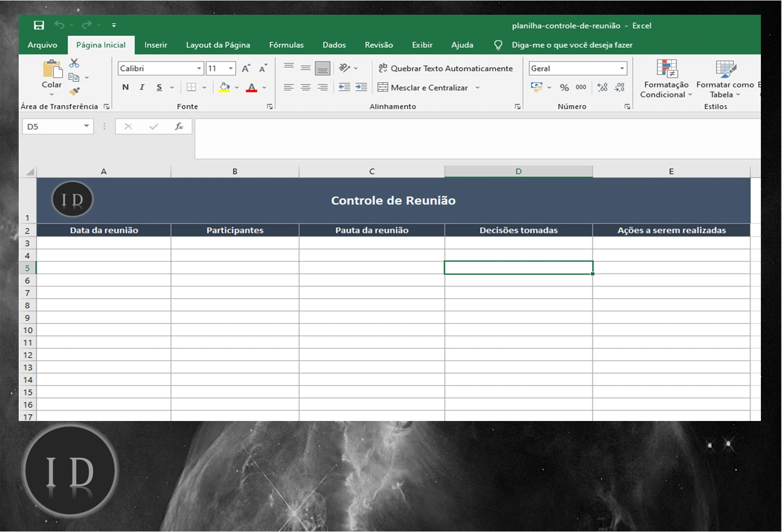Click the Insert Function fx icon
Image resolution: width=782 pixels, height=532 pixels.
179,126
